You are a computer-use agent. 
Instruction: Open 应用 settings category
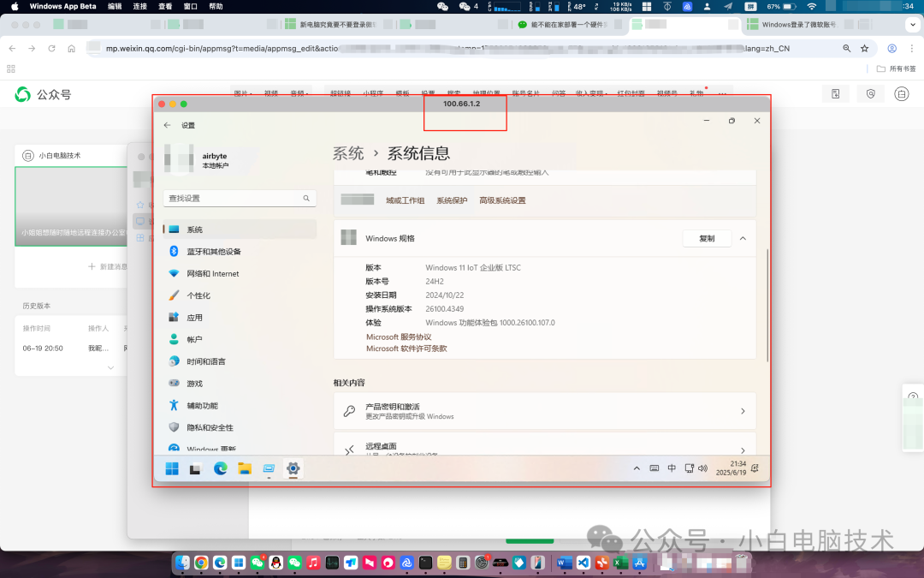240,318
